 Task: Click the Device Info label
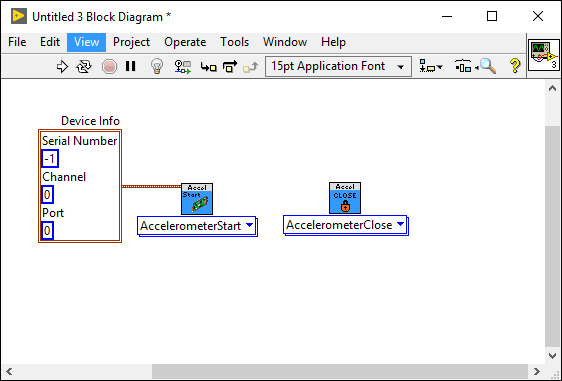coord(90,121)
